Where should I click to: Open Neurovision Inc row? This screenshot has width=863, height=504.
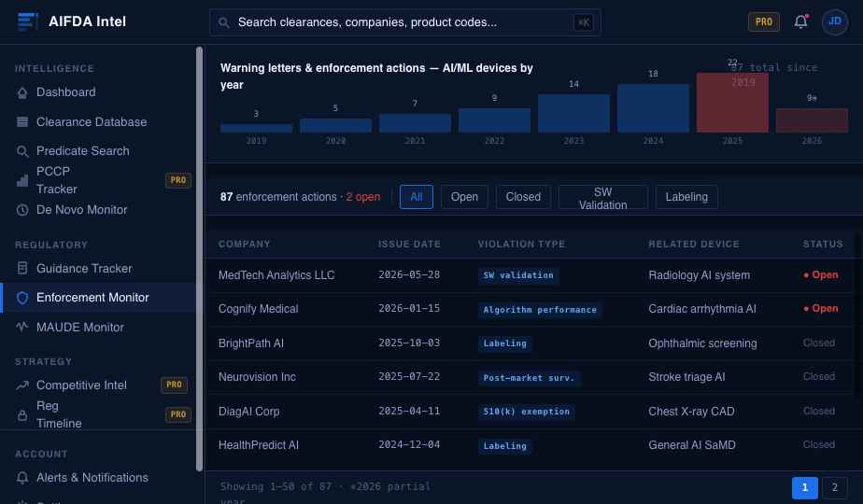click(531, 377)
